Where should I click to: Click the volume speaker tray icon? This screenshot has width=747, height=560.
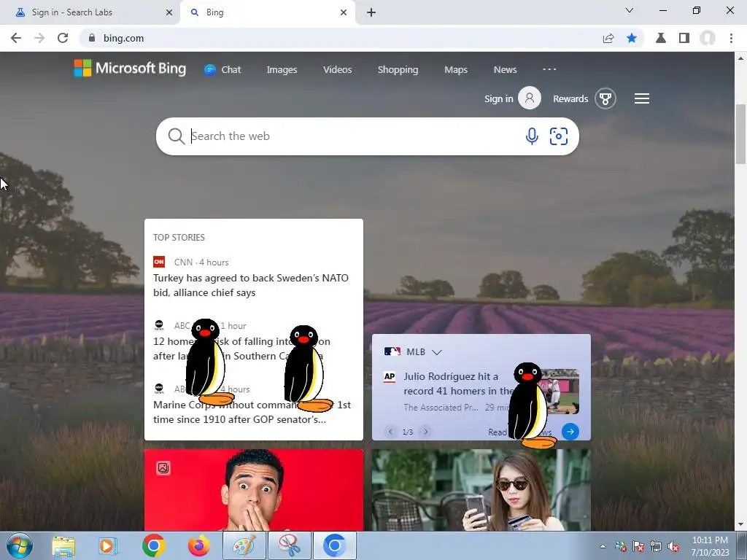(x=673, y=547)
